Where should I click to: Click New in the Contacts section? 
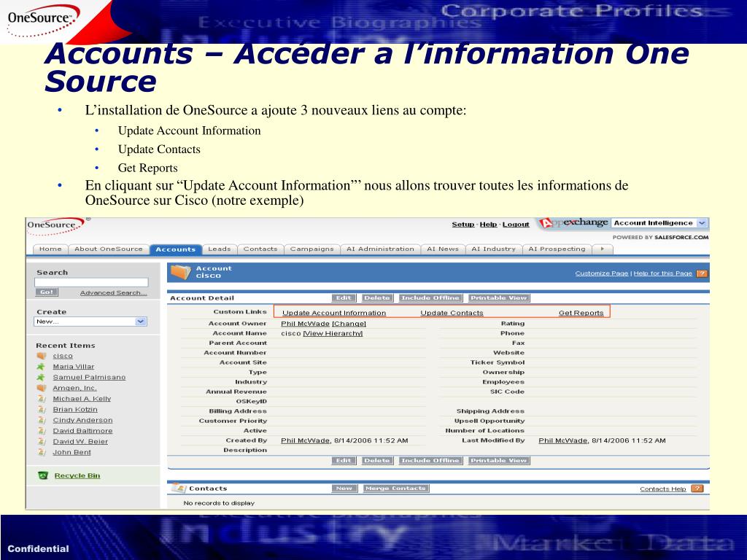click(x=344, y=489)
